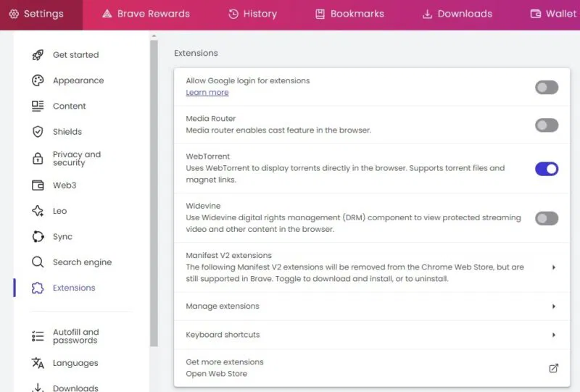Click the Downloads arrow icon in top bar
Screen dimensions: 580x392
coord(427,14)
